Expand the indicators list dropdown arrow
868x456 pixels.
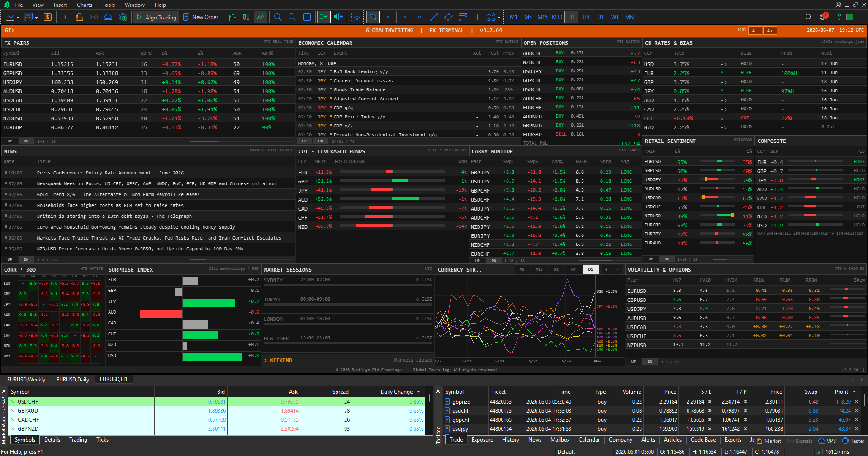tap(36, 18)
